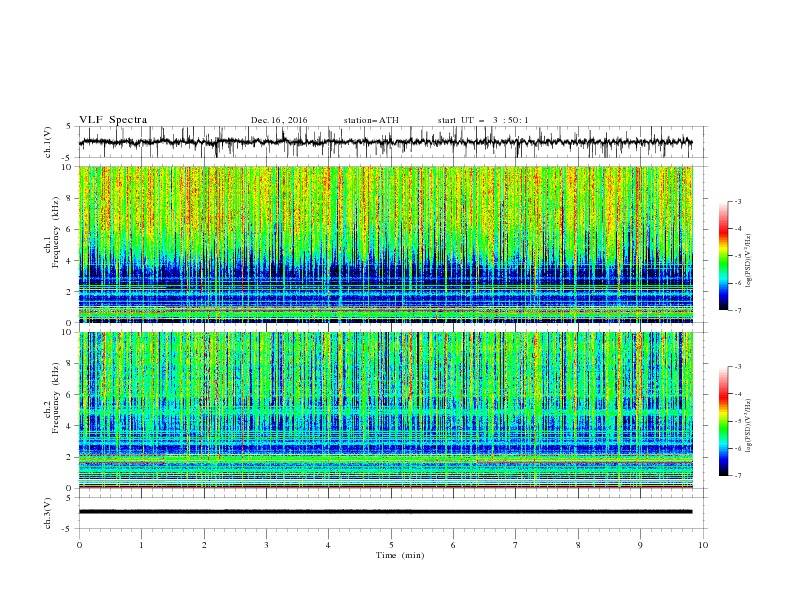
Task: Click the ch.1 spectrogram color scale bar
Action: pos(724,255)
